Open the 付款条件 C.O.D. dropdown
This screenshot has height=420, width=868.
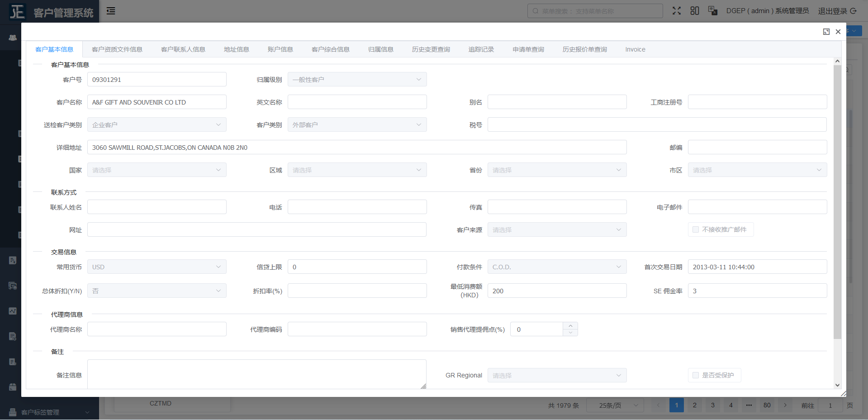[557, 267]
